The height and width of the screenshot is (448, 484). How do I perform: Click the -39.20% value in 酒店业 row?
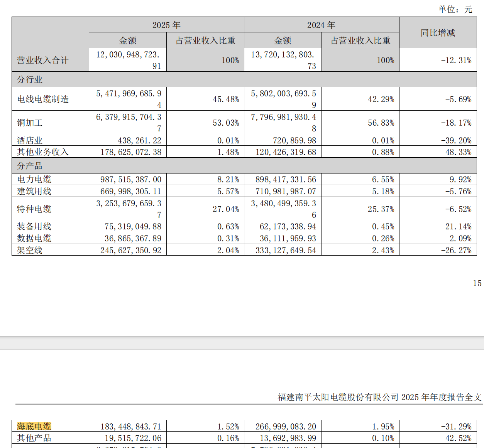[456, 140]
